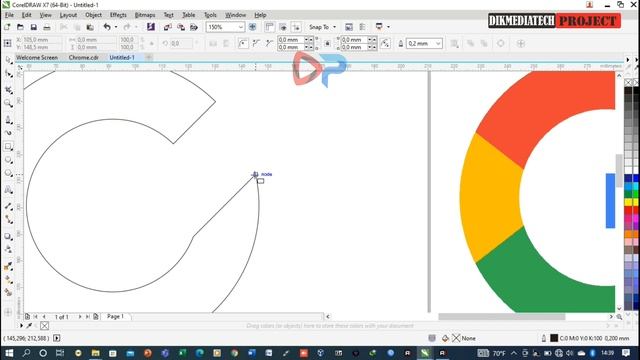640x360 pixels.
Task: Expand the quick customize plus button at toolbox bottom
Action: [8, 312]
